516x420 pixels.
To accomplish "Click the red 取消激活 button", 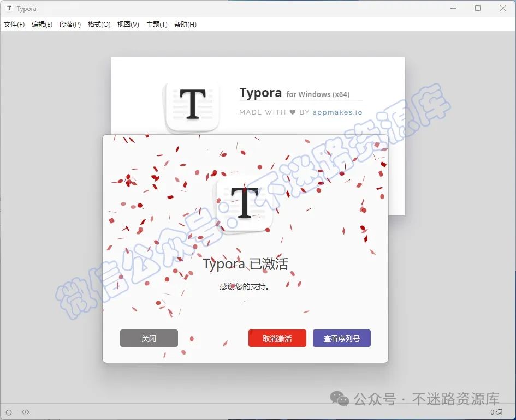I will pos(277,338).
